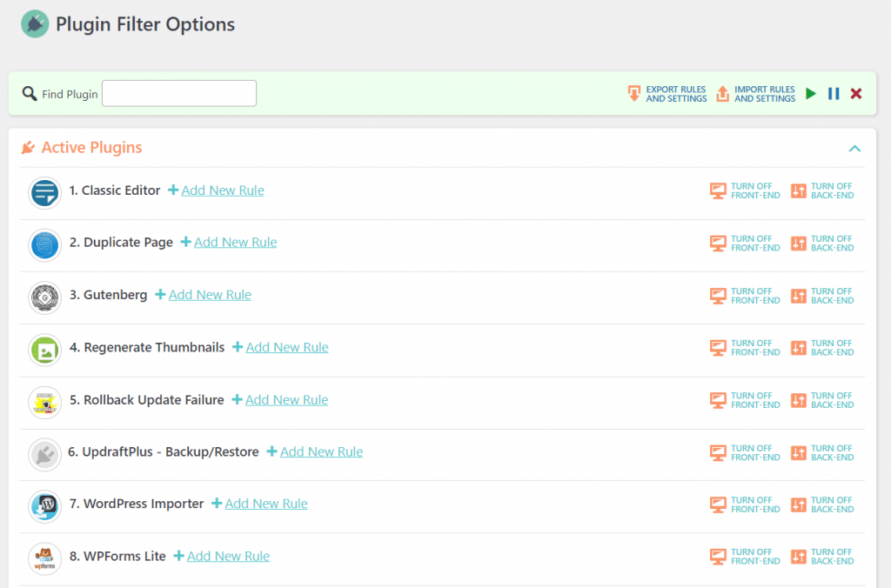Select the "5. Rollback Update Failure" plugin name
The height and width of the screenshot is (588, 891).
[x=146, y=400]
